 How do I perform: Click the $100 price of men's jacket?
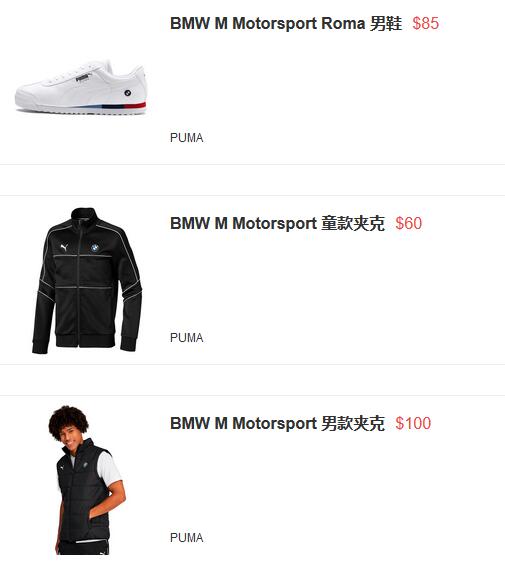[x=413, y=423]
